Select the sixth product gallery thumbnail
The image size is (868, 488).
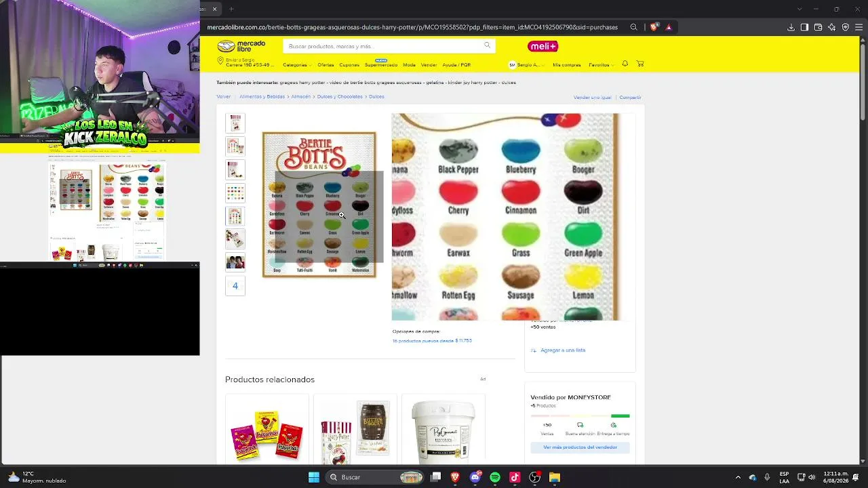click(235, 239)
